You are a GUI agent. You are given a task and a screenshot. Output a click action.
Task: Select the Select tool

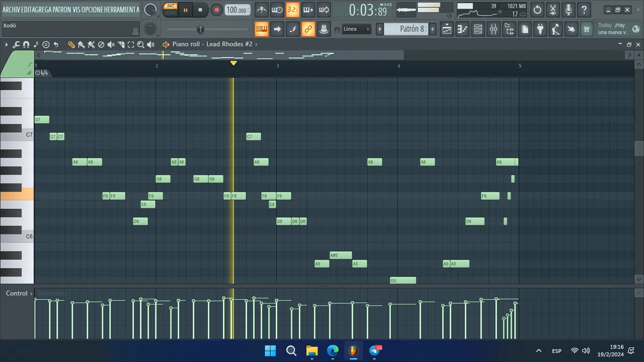(x=131, y=44)
